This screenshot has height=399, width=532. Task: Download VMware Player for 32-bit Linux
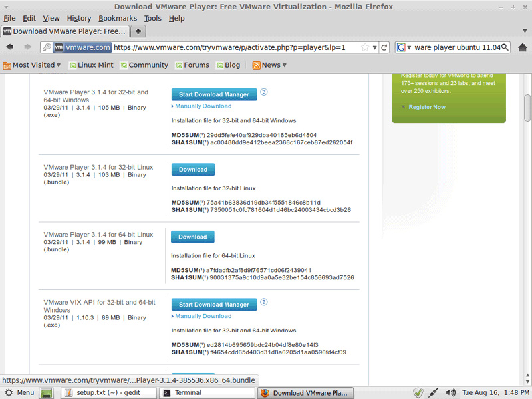click(193, 170)
